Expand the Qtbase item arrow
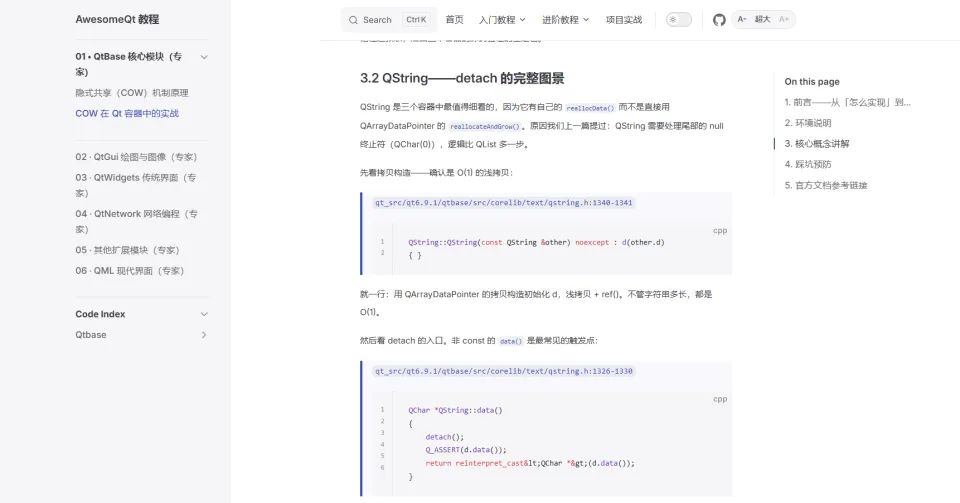 click(x=204, y=335)
